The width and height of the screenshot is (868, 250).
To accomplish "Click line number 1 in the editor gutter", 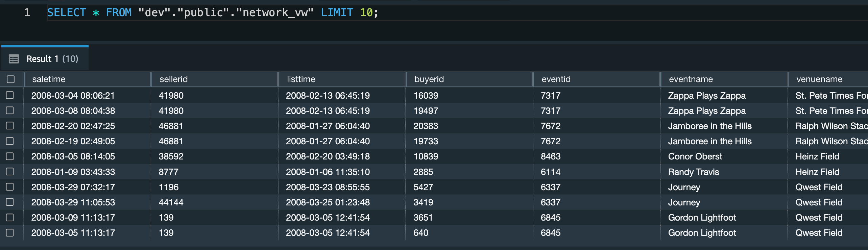I will click(x=27, y=13).
